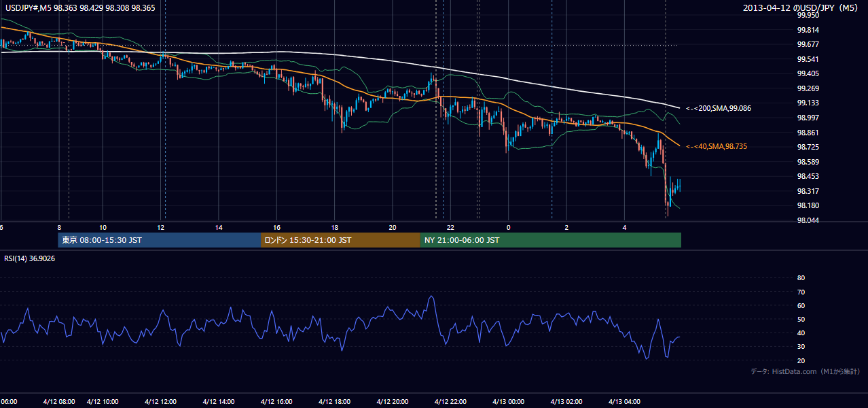
Task: Select the ロンドン 15:30-21:00 JST session bar
Action: click(x=340, y=240)
